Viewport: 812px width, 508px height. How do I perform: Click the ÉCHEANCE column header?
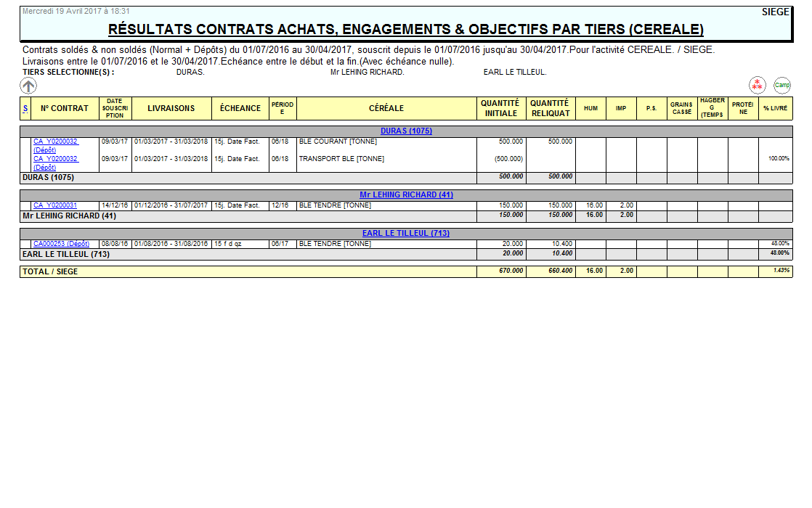pos(240,107)
